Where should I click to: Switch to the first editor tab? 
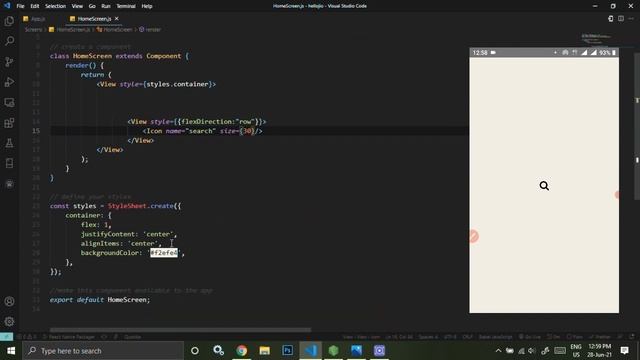(39, 19)
